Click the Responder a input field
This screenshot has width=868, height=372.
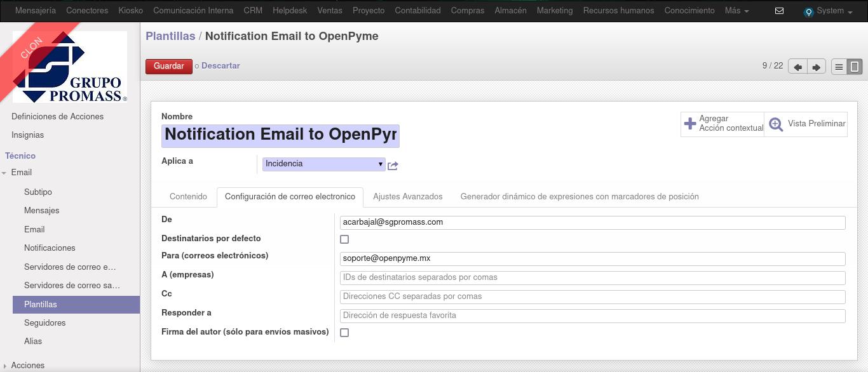pyautogui.click(x=593, y=316)
